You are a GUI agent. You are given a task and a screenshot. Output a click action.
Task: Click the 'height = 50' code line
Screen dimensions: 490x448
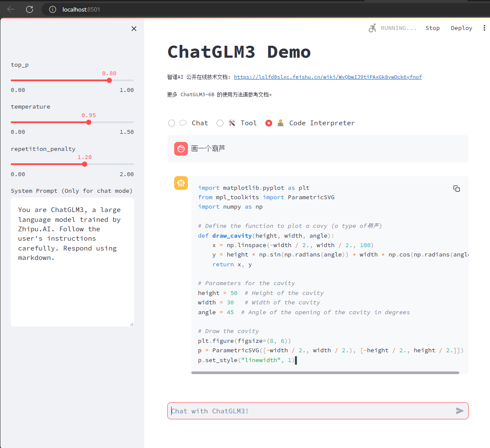coord(261,293)
